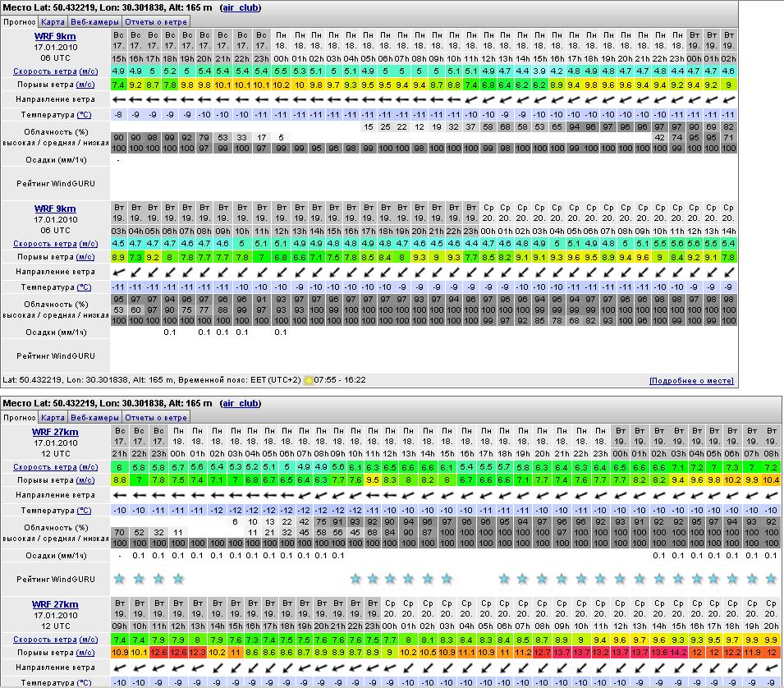Click the first WindGURU rating star at 21h
Viewport: 784px width, 688px height.
click(x=120, y=579)
